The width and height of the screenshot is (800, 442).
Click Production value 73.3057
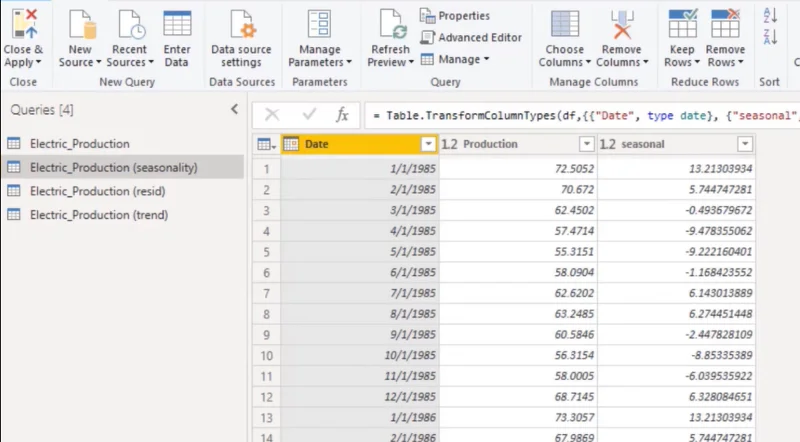click(518, 418)
